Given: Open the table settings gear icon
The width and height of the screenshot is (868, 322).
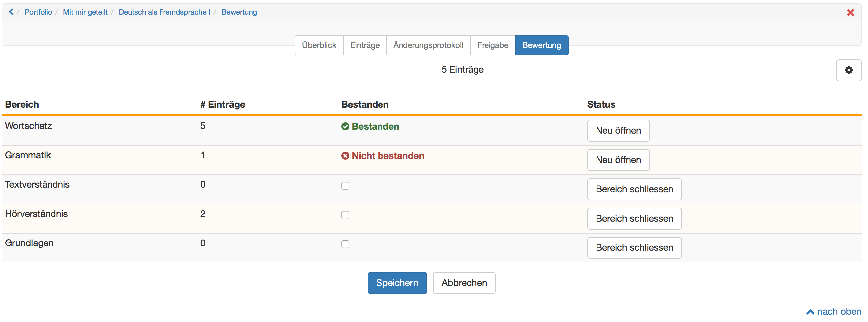Looking at the screenshot, I should tap(848, 70).
